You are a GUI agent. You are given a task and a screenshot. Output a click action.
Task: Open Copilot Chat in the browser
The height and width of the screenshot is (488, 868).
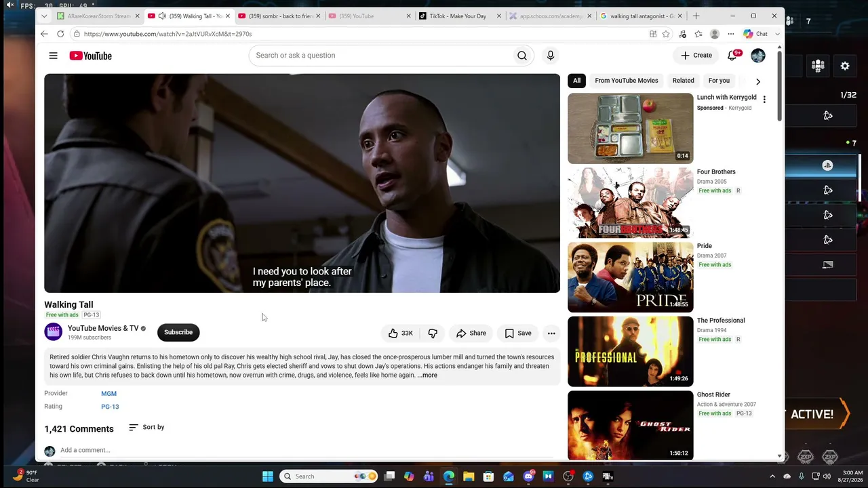(x=755, y=34)
